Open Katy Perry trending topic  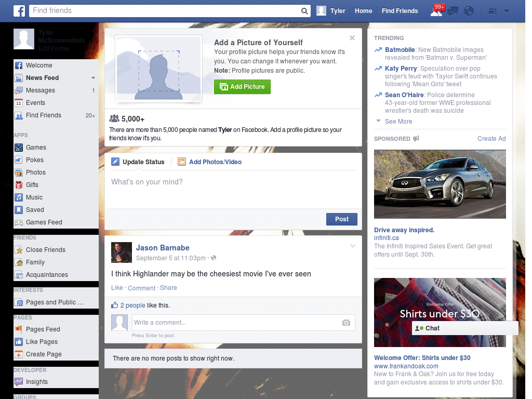pos(401,69)
